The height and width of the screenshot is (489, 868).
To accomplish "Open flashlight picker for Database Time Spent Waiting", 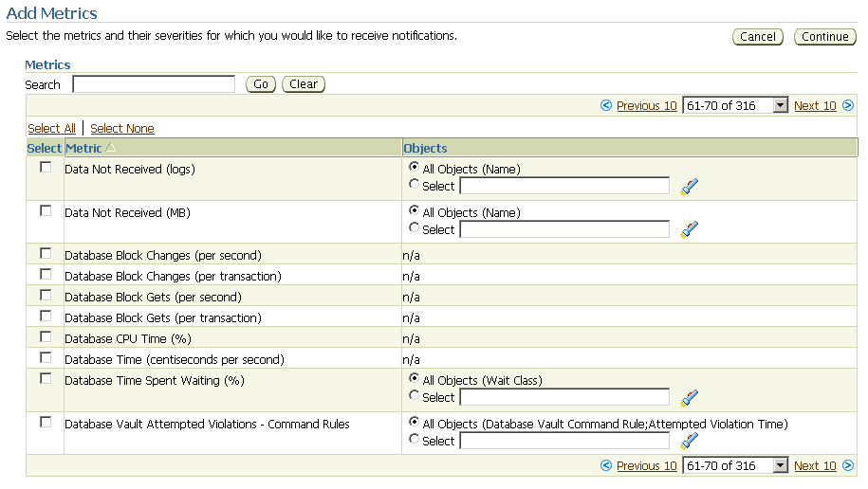I will [690, 398].
